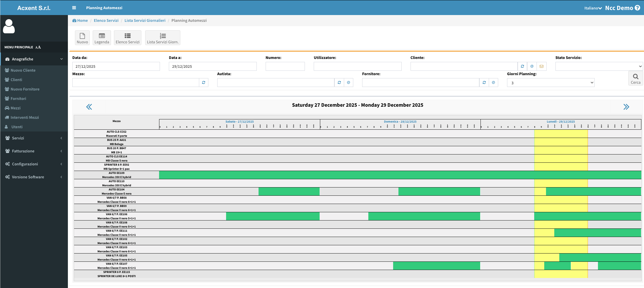644x288 pixels.
Task: Open Mezzi in the sidebar
Action: pyautogui.click(x=15, y=108)
